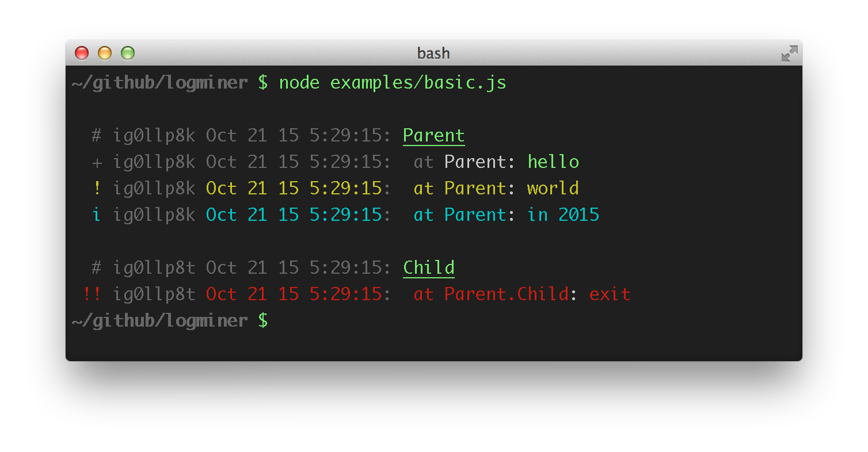Click the red double exclamation marker
Viewport: 868px width, 452px height.
92,294
